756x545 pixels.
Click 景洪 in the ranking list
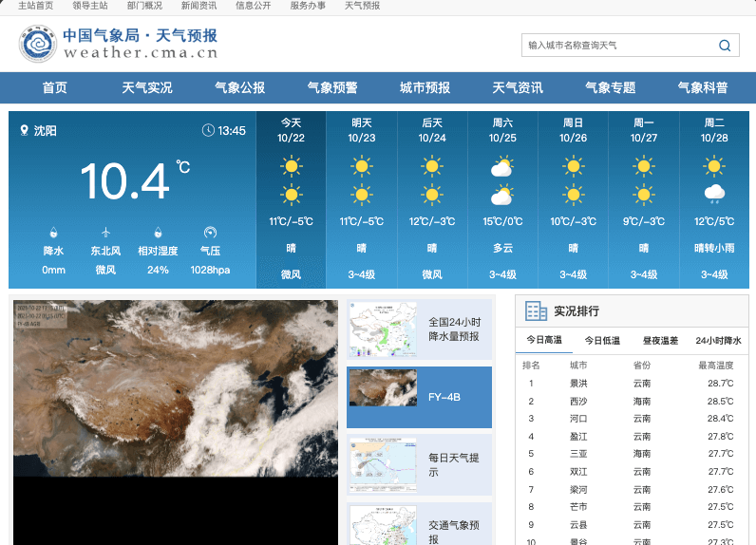click(578, 384)
